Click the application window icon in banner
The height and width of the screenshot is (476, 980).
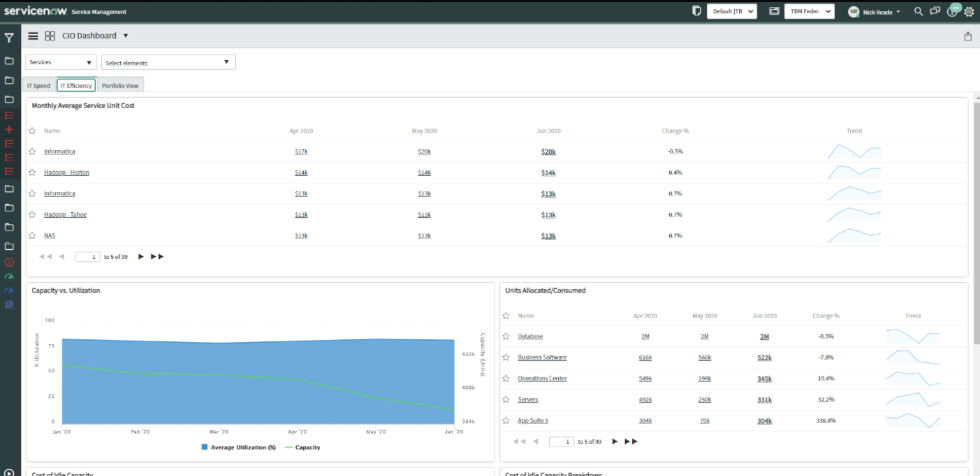tap(773, 11)
